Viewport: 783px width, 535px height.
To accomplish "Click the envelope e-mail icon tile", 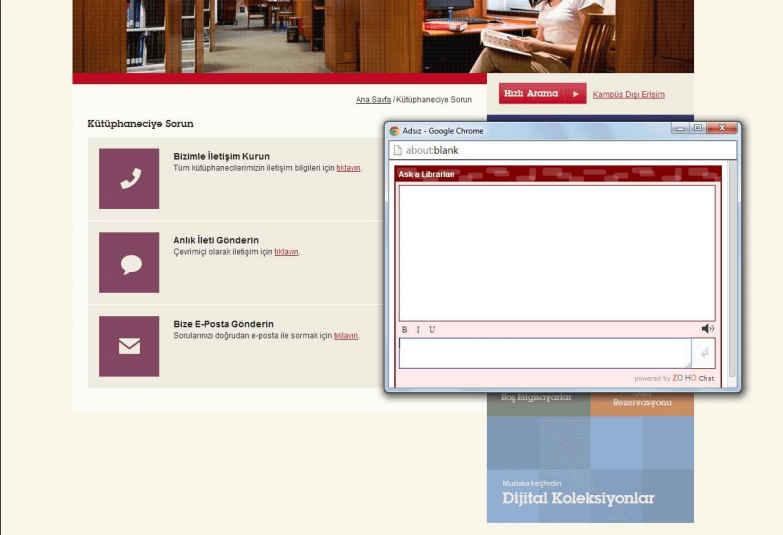I will click(129, 346).
